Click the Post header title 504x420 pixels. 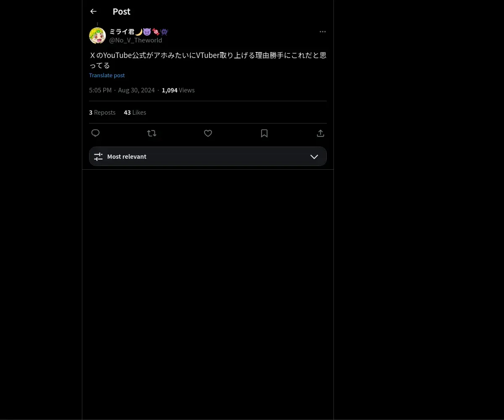pos(121,11)
